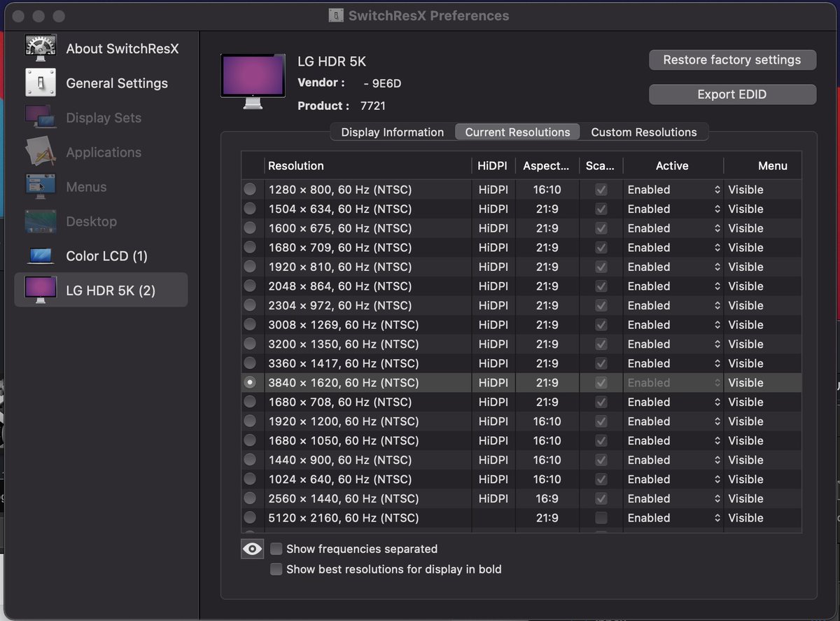Click the Applications sidebar icon
840x621 pixels.
tap(40, 152)
